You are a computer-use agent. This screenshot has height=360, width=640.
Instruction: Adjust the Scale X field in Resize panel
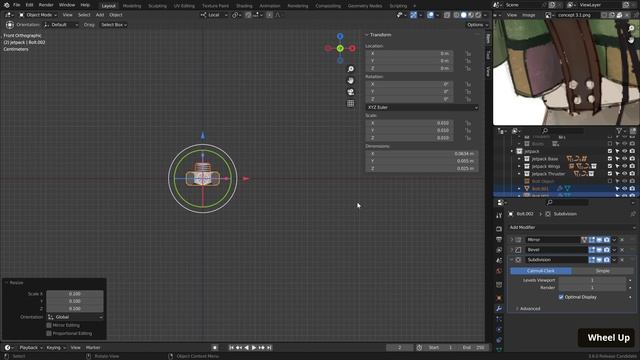tap(75, 294)
